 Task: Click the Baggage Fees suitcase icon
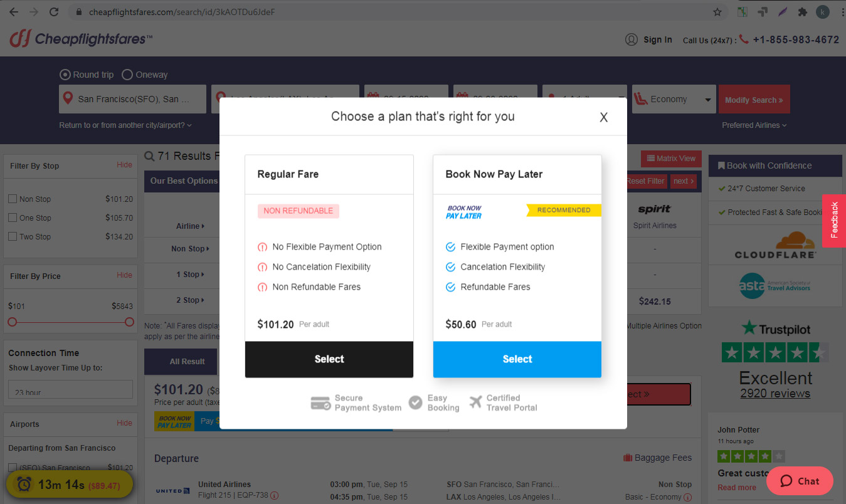(628, 458)
